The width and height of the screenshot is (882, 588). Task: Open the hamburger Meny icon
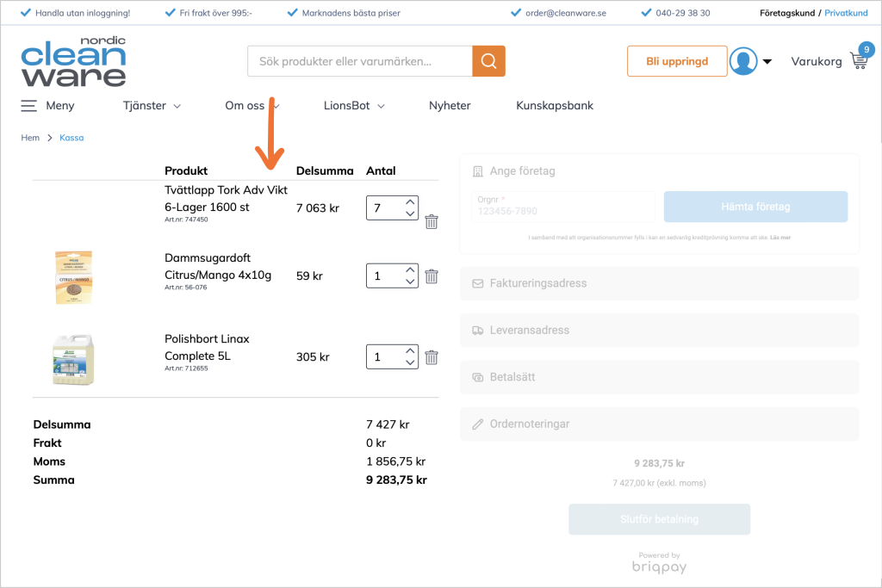click(x=29, y=106)
